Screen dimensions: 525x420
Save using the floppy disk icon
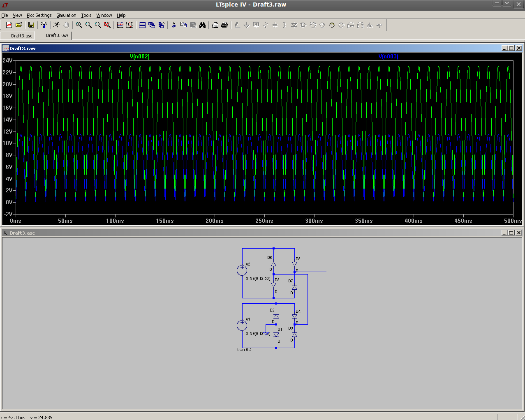[31, 25]
